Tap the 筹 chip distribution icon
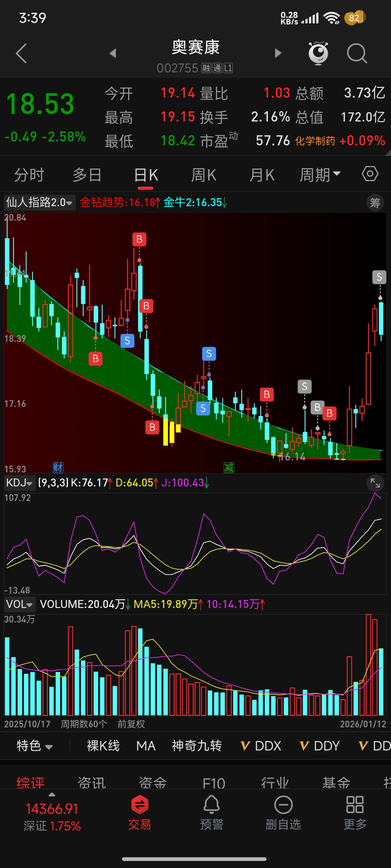This screenshot has height=868, width=391. coord(375,203)
